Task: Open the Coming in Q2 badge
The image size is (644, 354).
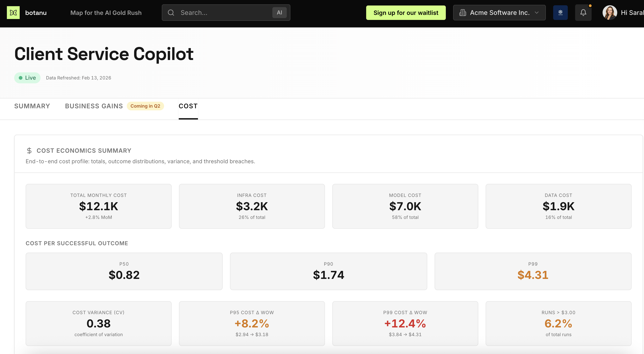Action: coord(146,106)
